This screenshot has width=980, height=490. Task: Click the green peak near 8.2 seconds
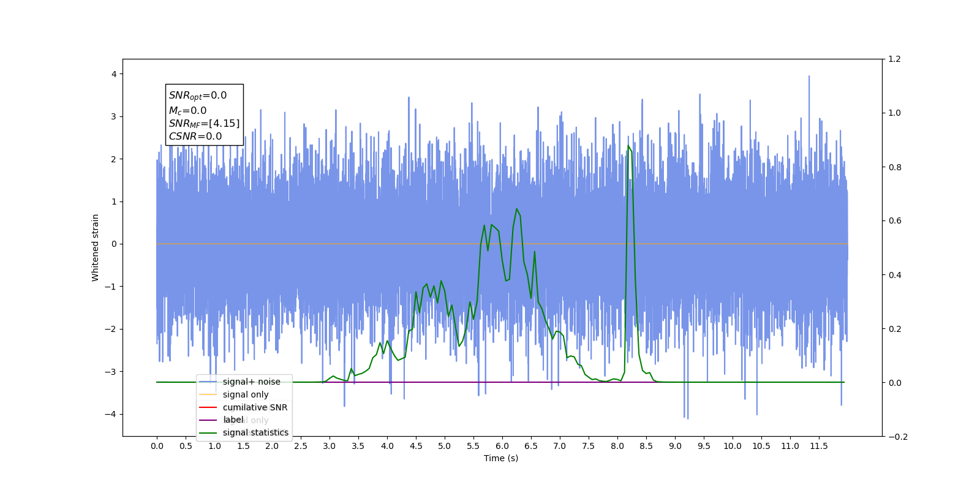pos(628,146)
